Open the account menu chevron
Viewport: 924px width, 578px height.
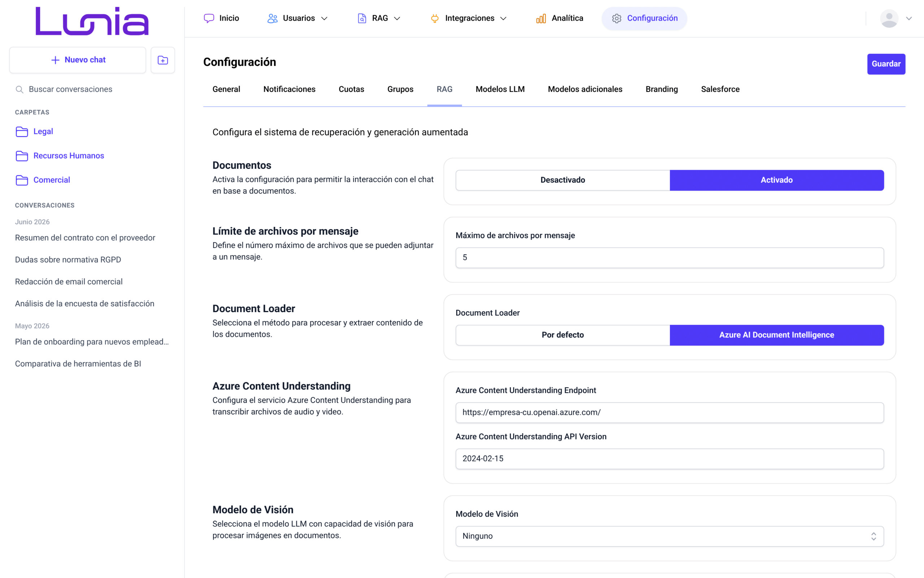[909, 18]
